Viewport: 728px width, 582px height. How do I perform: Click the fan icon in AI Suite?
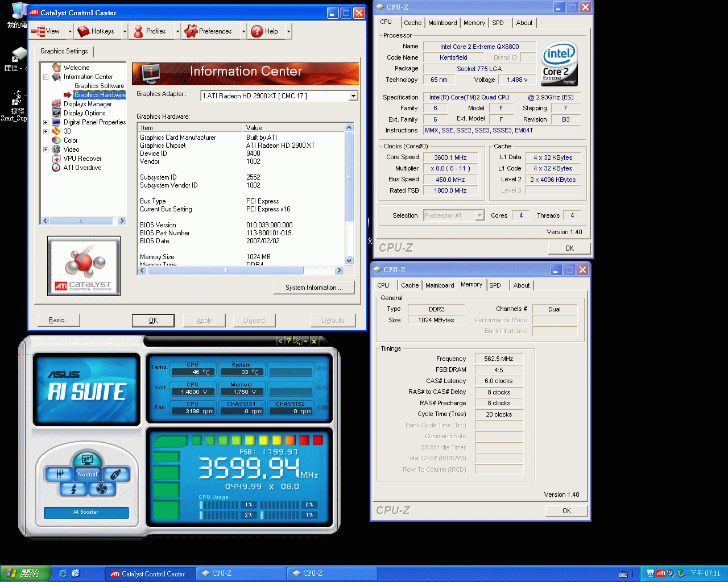pos(101,489)
